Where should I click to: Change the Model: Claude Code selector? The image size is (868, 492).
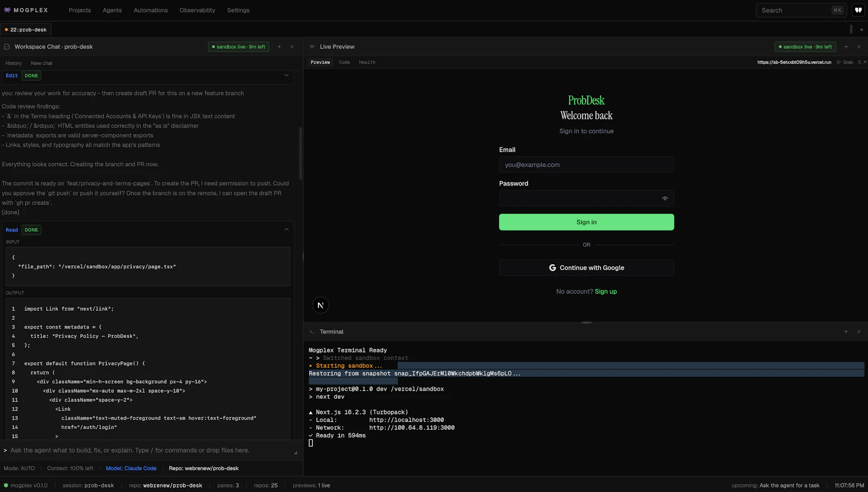pyautogui.click(x=131, y=468)
